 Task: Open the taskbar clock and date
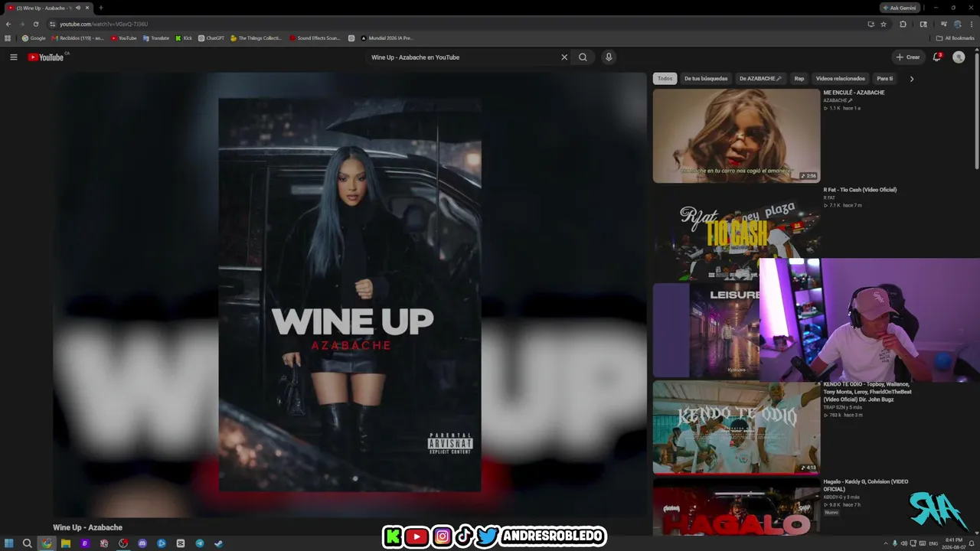[x=953, y=543]
